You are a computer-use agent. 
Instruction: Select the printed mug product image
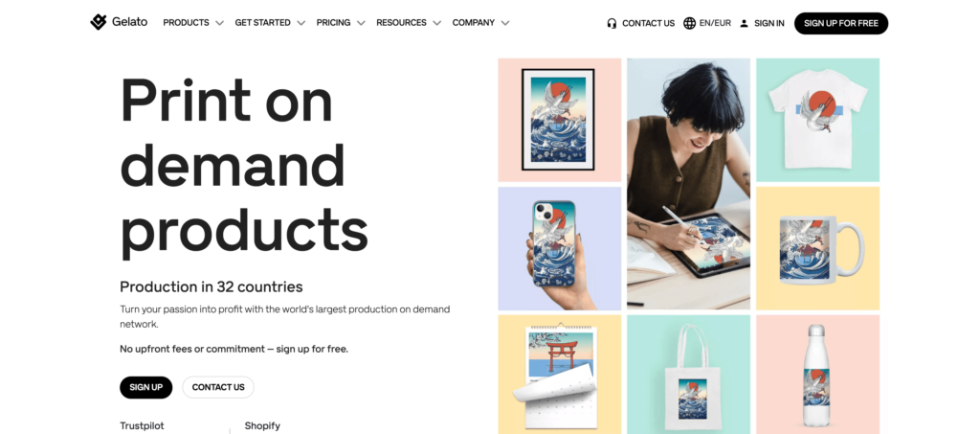tap(817, 248)
